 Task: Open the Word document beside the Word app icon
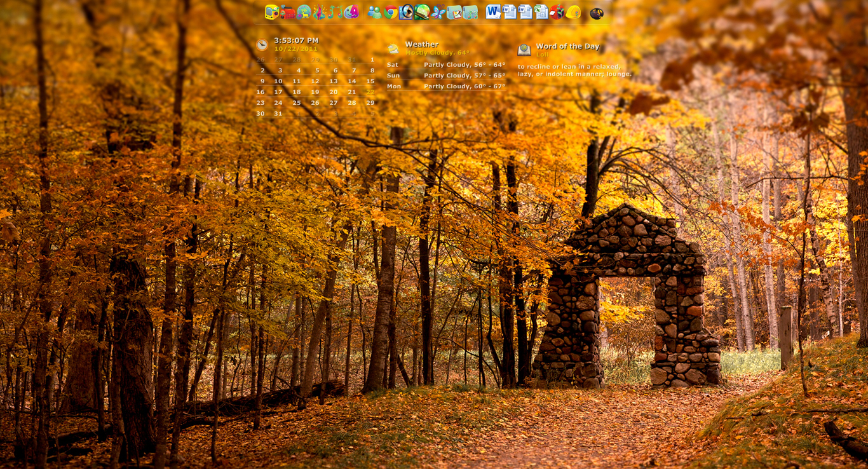[x=510, y=12]
